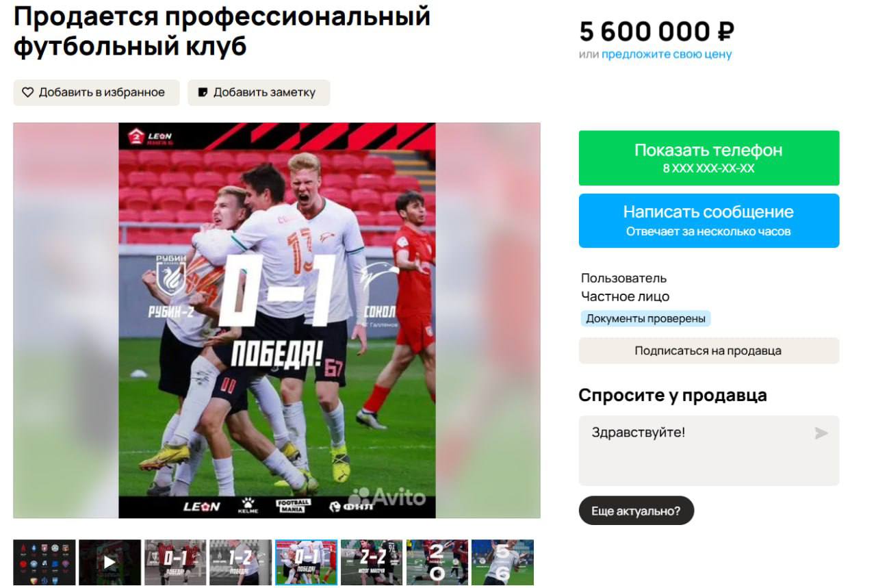Open the Пользователь seller profile name
This screenshot has height=588, width=876.
(x=623, y=278)
